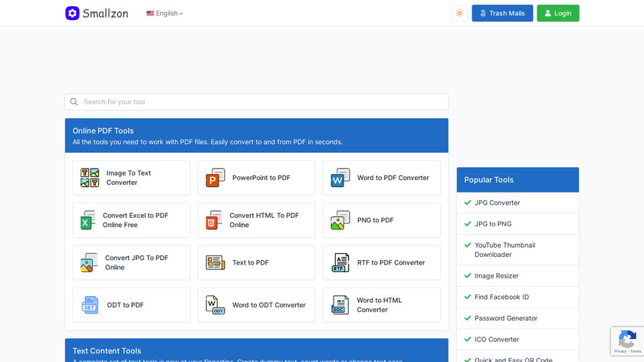Viewport: 644px width, 362px height.
Task: Open Trash Mails
Action: [x=502, y=13]
